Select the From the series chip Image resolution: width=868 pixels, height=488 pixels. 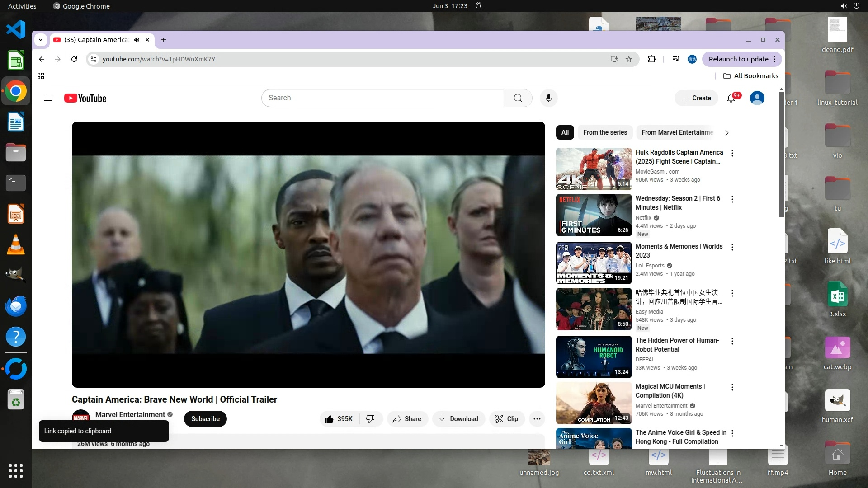tap(605, 132)
